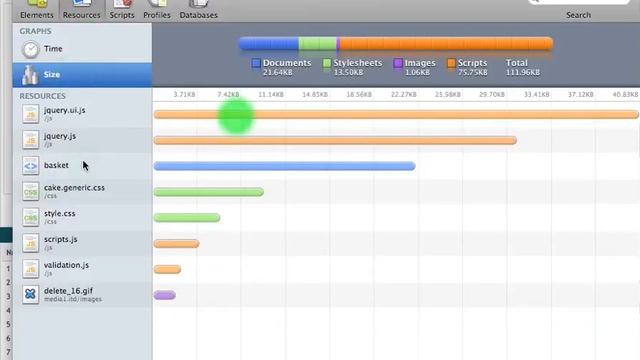This screenshot has height=360, width=640.
Task: Select jquery.js resource name
Action: (60, 136)
